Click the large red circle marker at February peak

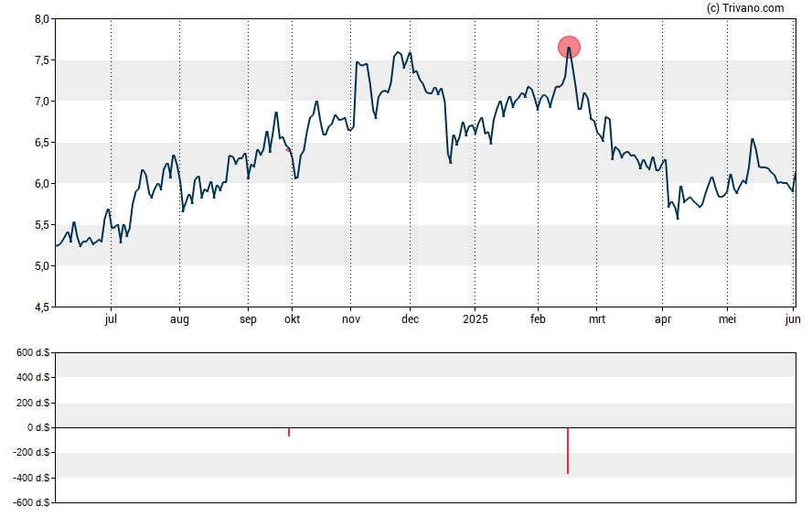click(569, 48)
